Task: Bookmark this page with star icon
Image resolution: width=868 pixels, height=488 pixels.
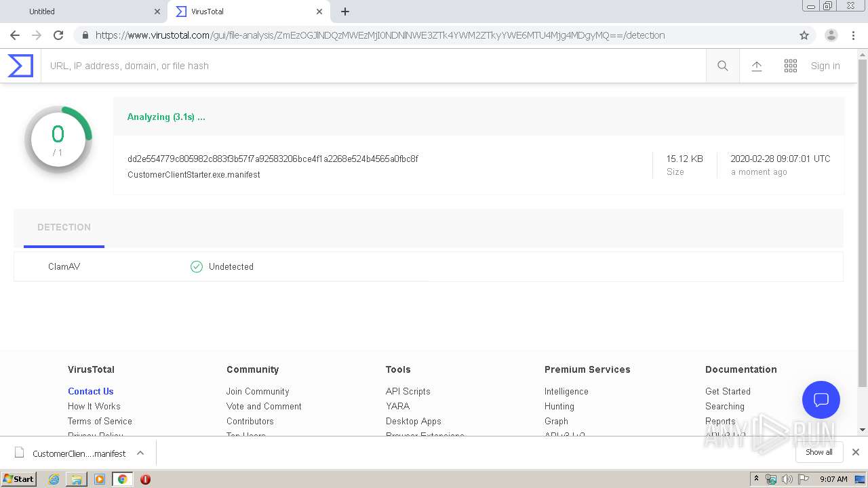Action: point(804,35)
